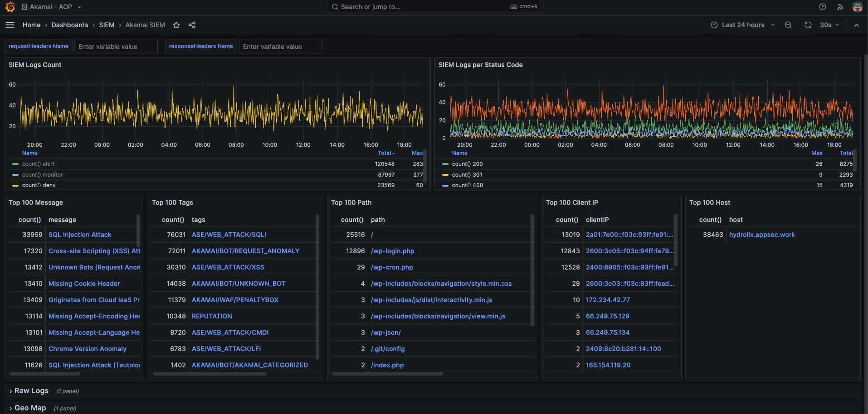The height and width of the screenshot is (414, 868).
Task: Click Top 100 Path horizontal scrollbar
Action: pos(387,374)
